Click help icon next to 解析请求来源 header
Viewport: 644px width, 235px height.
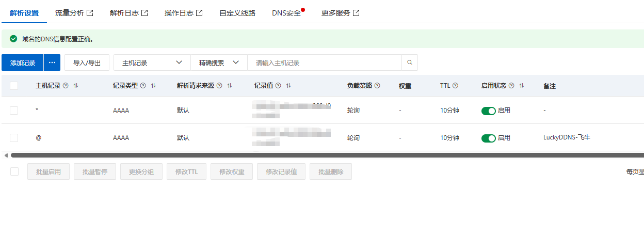219,86
